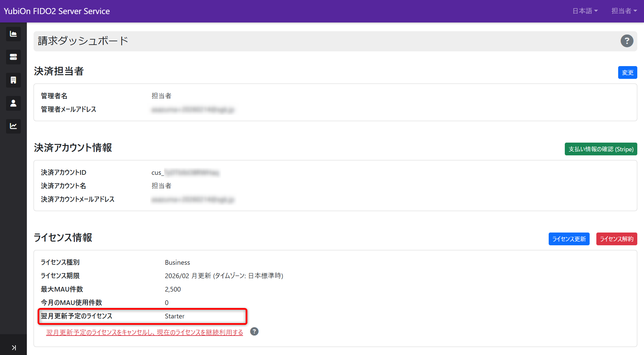The width and height of the screenshot is (644, 355).
Task: Expand the 担当者 user menu in the top bar
Action: pyautogui.click(x=624, y=11)
